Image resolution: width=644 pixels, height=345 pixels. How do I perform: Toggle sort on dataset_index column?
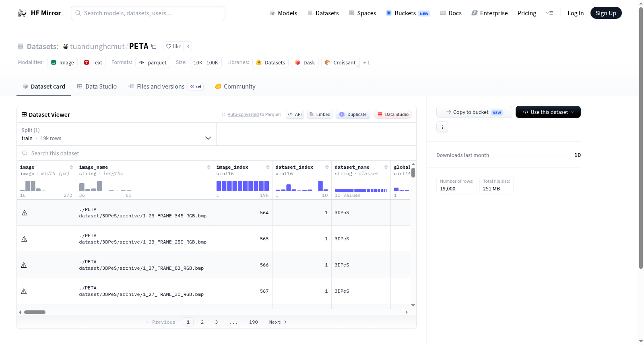point(327,167)
